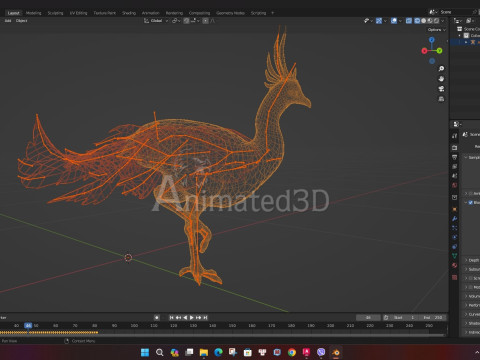The image size is (480, 360).
Task: Open the Geometry Nodes workspace tab
Action: (x=230, y=13)
